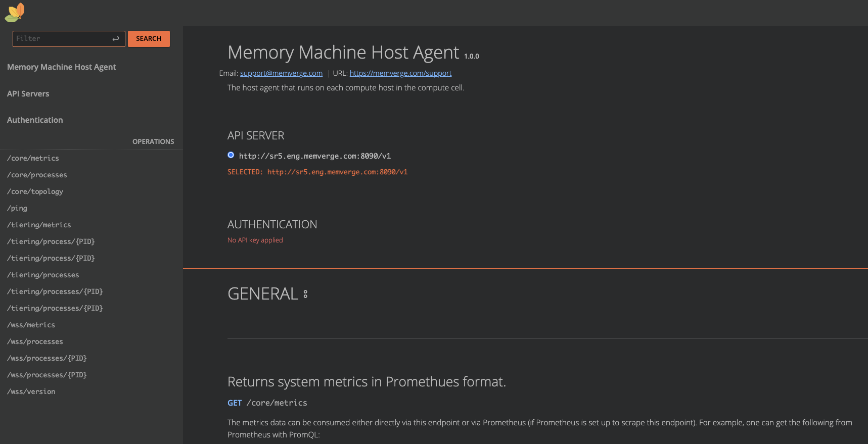This screenshot has height=444, width=868.
Task: Select the /core/processes operation
Action: 37,175
